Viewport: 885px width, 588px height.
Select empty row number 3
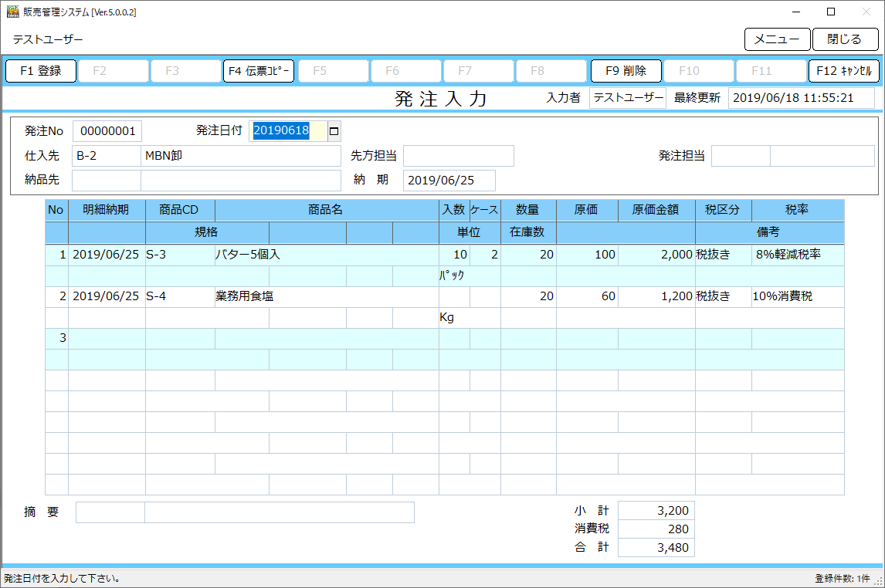[x=56, y=338]
